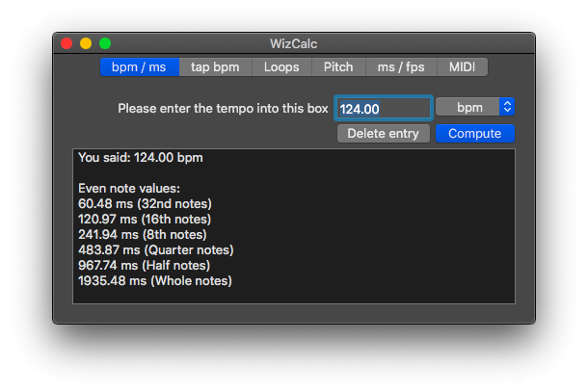Viewport: 588px width, 391px height.
Task: Minimize WizCalc using the yellow button
Action: point(86,43)
